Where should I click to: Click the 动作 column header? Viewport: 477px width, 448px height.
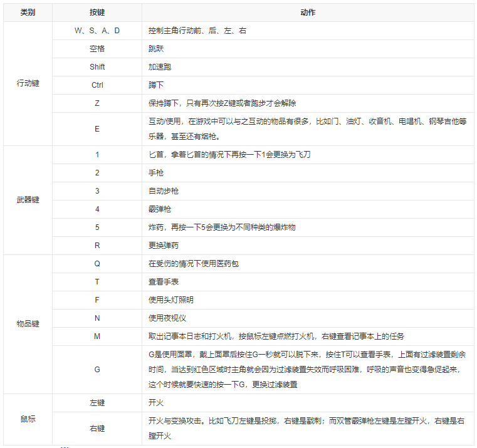pos(308,13)
